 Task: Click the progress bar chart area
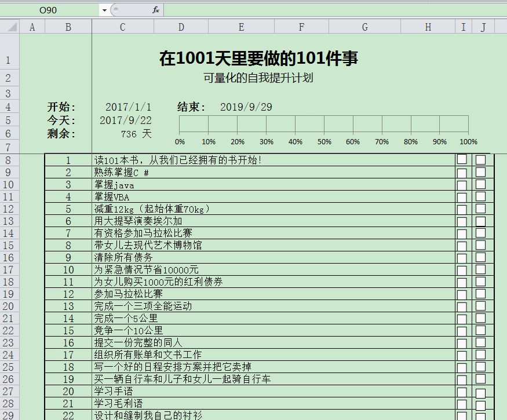tap(324, 124)
